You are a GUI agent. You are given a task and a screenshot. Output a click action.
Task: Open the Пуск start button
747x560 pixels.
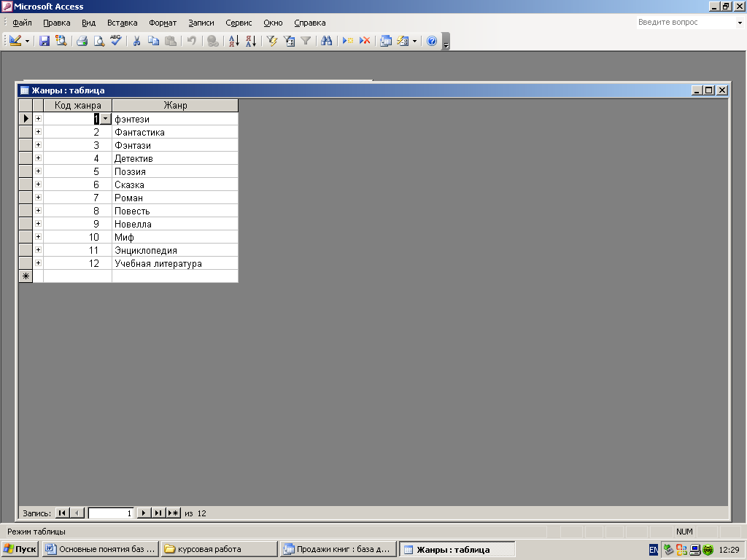[x=20, y=549]
